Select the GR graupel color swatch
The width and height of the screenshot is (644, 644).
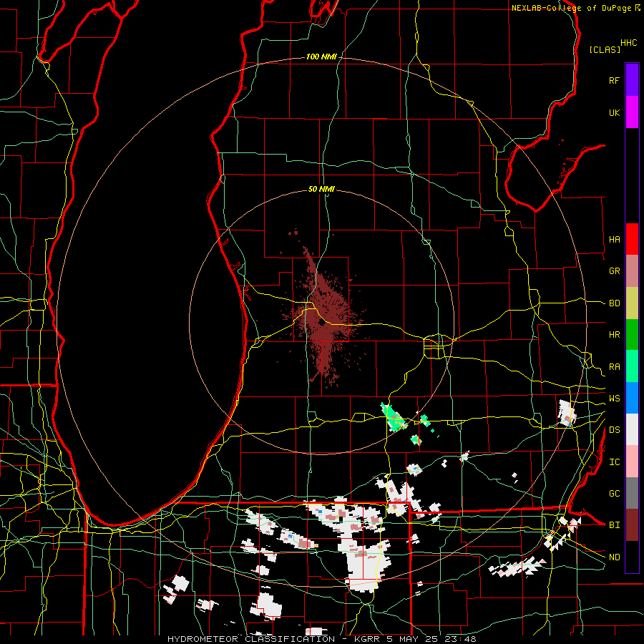click(632, 270)
